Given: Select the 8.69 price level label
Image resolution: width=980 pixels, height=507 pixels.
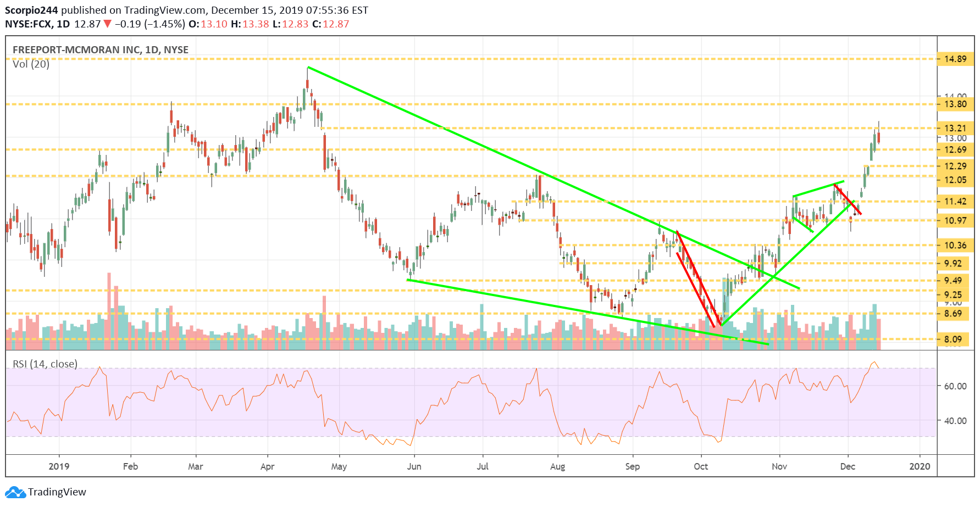Looking at the screenshot, I should tap(953, 313).
